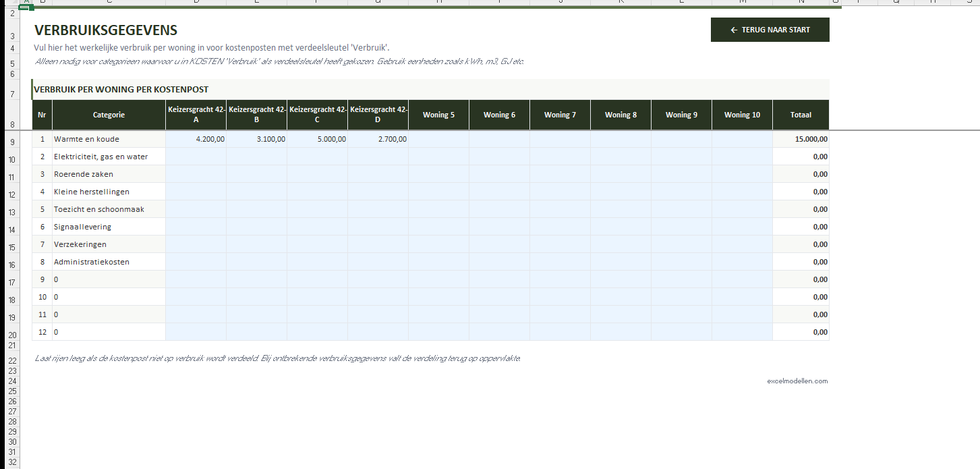Select the cell containing 4.200,00

[x=196, y=139]
